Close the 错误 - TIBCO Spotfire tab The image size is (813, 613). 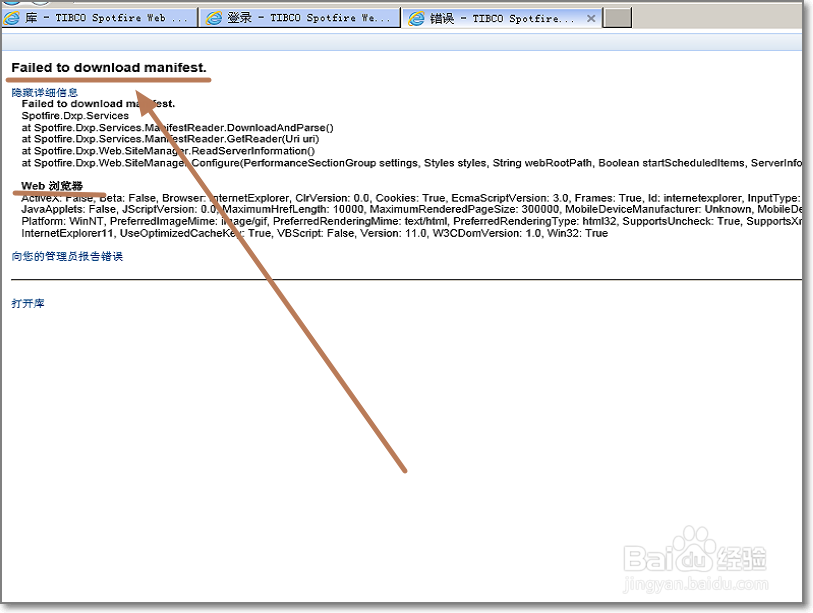(x=591, y=19)
